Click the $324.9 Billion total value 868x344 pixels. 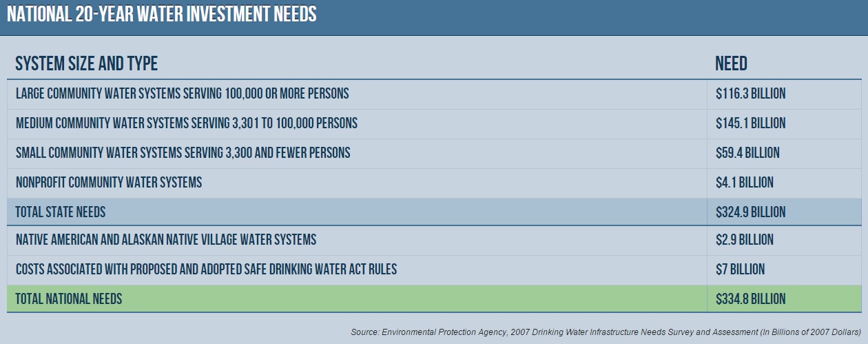coord(751,212)
